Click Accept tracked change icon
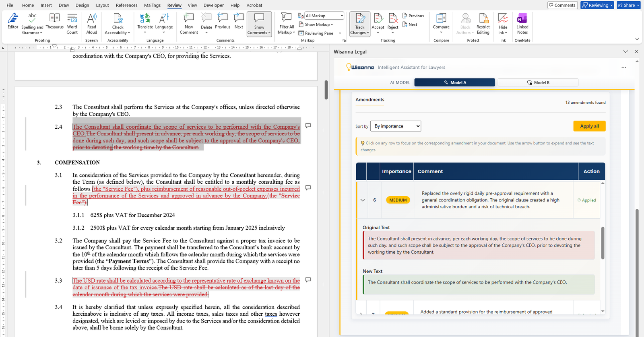This screenshot has height=337, width=644. [378, 18]
